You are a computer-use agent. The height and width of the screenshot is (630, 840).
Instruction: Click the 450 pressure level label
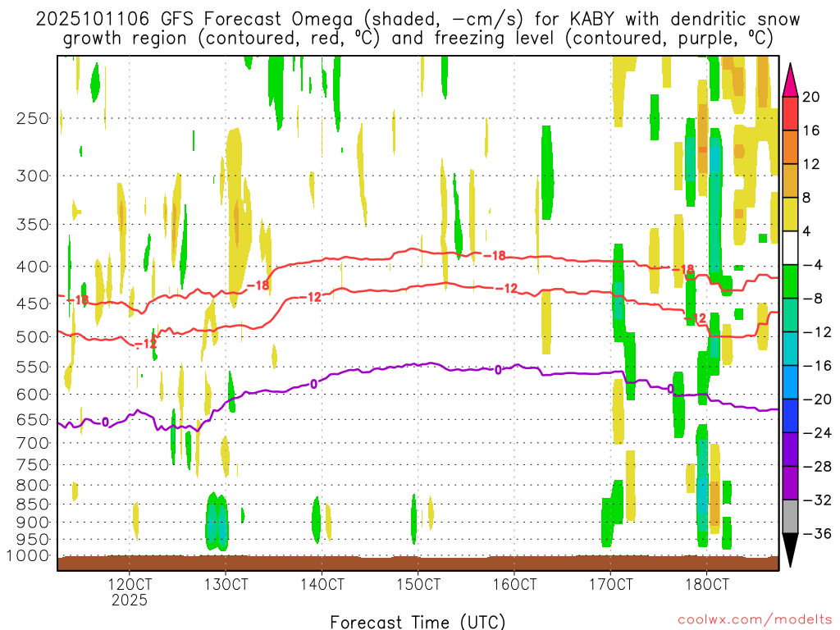(x=33, y=304)
